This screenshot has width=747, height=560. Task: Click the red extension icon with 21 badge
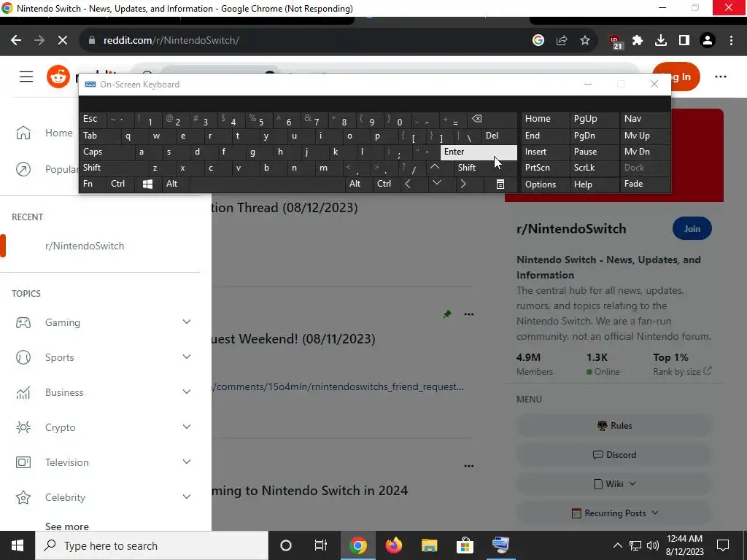[616, 42]
